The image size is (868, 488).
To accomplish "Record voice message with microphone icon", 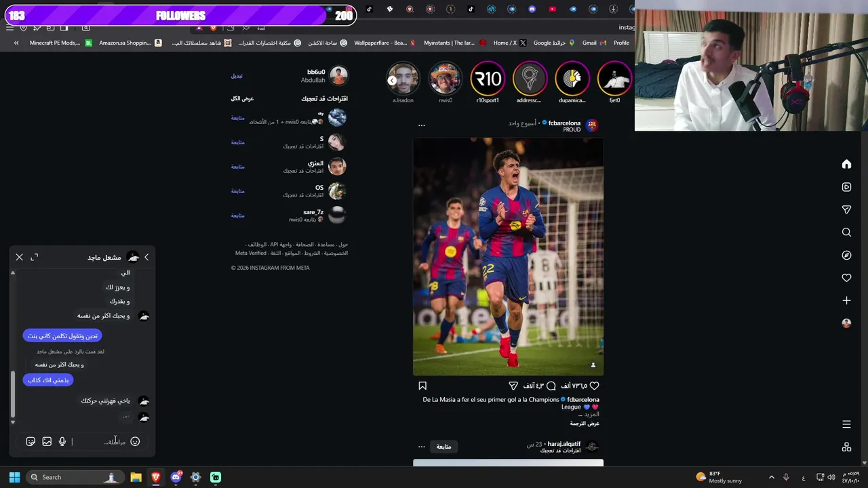I will (62, 441).
